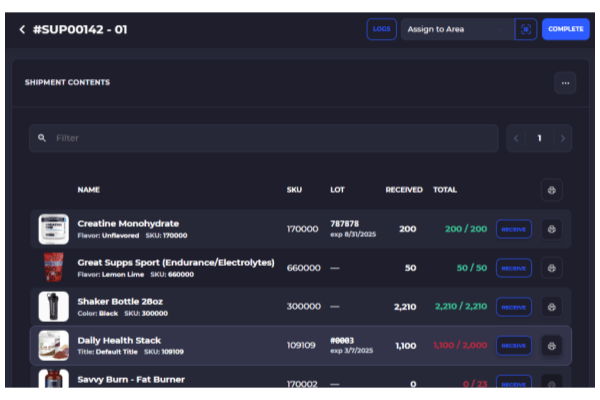The width and height of the screenshot is (600, 400).
Task: Select the Savvy Burn - Fat Burner name
Action: (x=131, y=380)
